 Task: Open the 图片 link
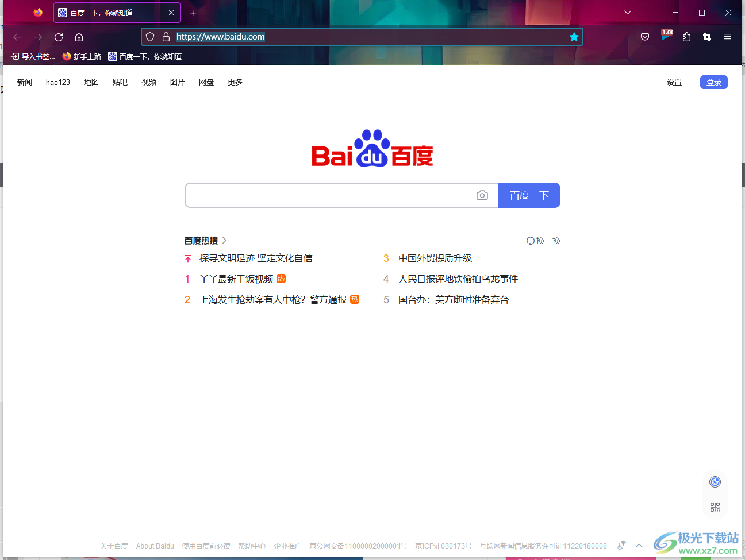[x=178, y=82]
